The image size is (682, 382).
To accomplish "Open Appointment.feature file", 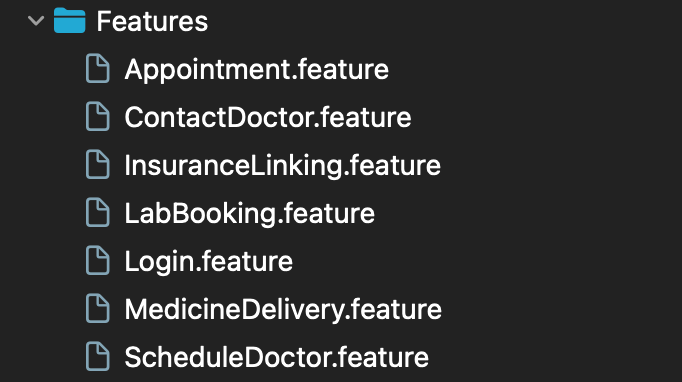I will coord(256,70).
